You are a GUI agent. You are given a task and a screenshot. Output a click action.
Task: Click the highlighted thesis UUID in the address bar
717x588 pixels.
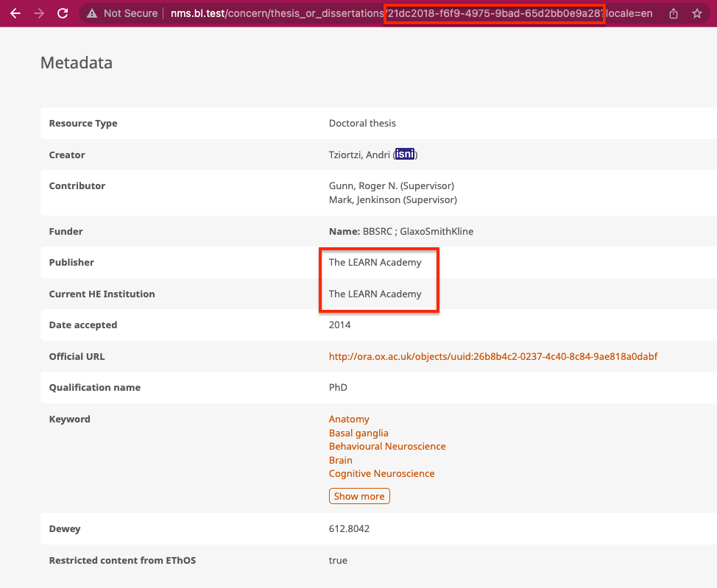pos(493,13)
